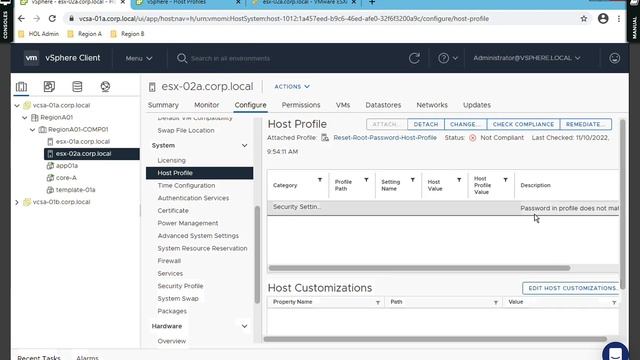Viewport: 640px width, 360px height.
Task: Click the search magnifier icon
Action: pyautogui.click(x=182, y=58)
